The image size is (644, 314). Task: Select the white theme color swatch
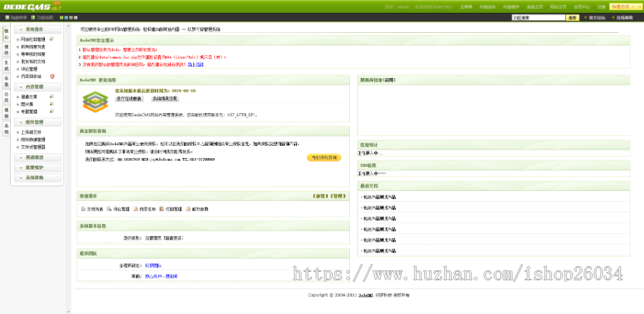click(x=76, y=18)
